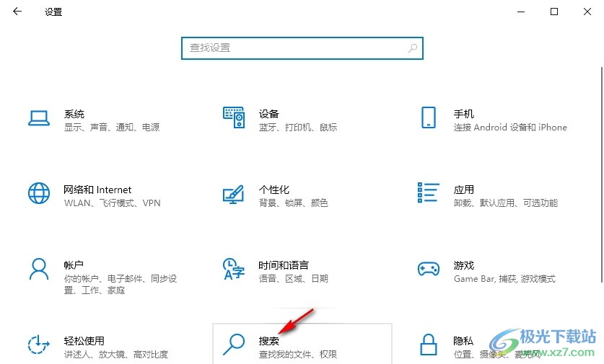Select the 帐户 heading
The image size is (604, 364).
tap(74, 265)
